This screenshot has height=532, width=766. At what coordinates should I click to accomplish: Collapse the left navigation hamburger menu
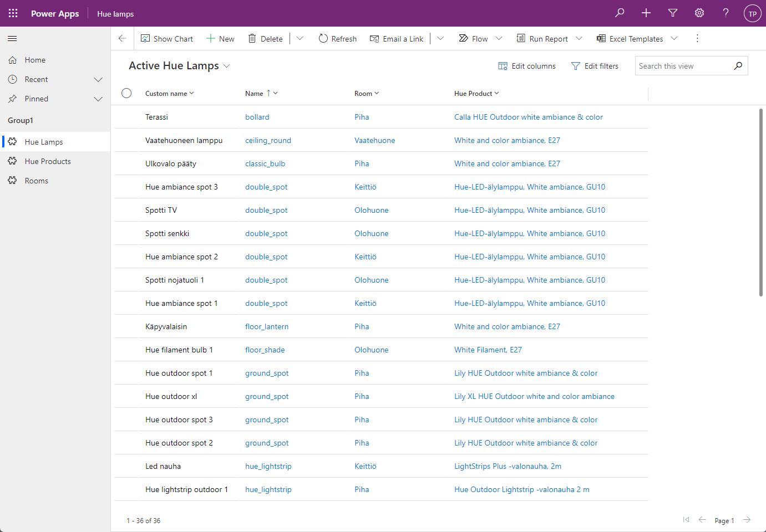(x=12, y=39)
